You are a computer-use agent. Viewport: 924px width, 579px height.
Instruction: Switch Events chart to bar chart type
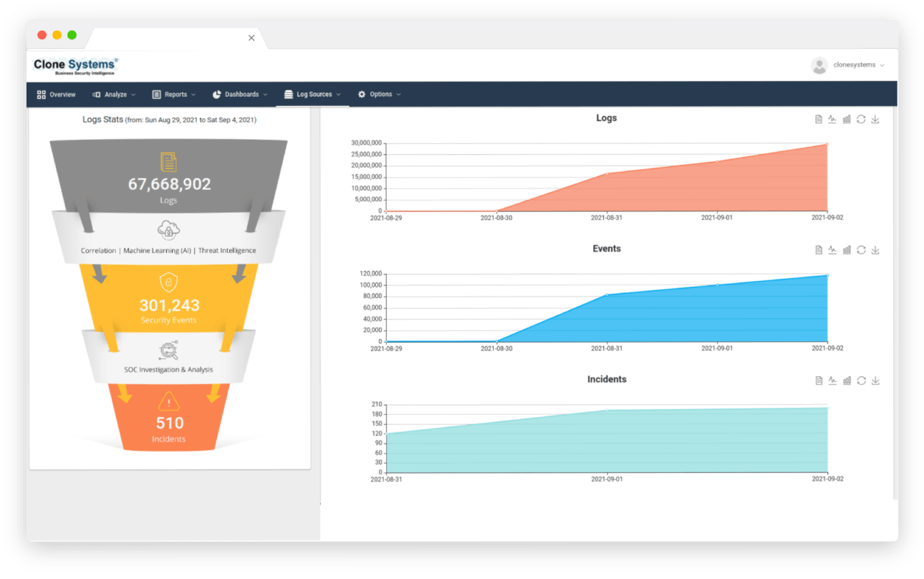(847, 250)
